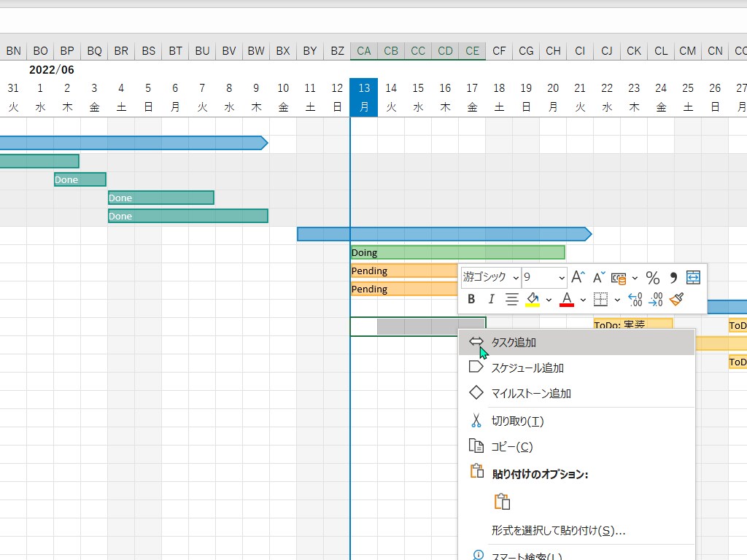The width and height of the screenshot is (747, 560).
Task: Apply percent style to selected cells
Action: 653,278
